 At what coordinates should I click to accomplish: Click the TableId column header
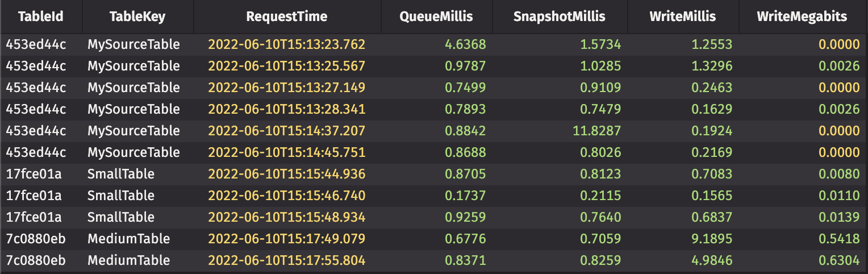pyautogui.click(x=40, y=16)
